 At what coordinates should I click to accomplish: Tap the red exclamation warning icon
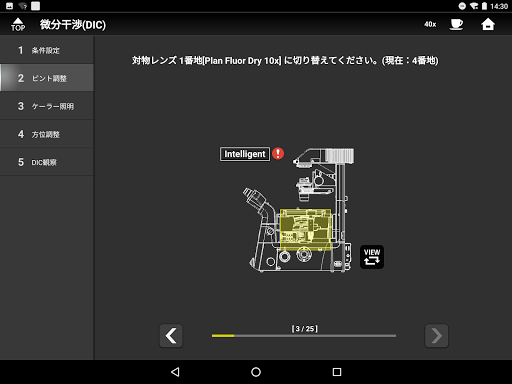pyautogui.click(x=278, y=154)
